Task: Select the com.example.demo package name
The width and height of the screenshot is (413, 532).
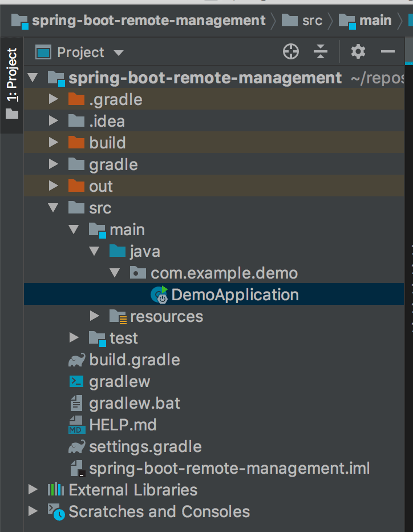Action: [224, 273]
